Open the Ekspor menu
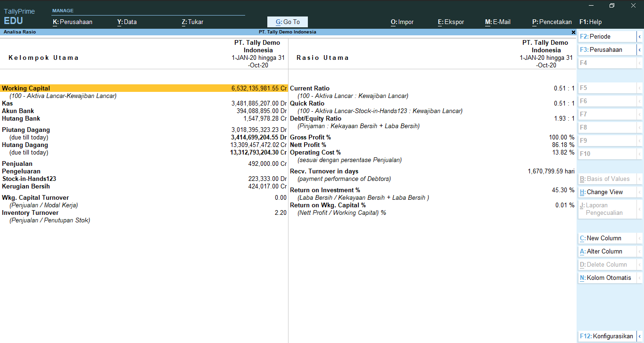Viewport: 644px width, 343px height. click(451, 22)
